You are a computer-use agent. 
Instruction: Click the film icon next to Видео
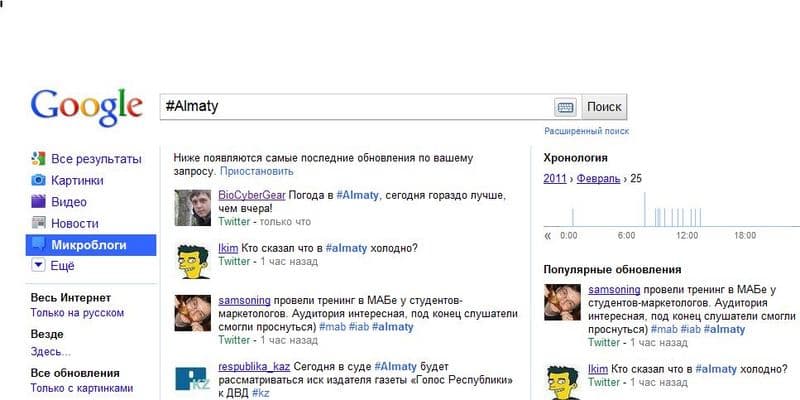38,202
